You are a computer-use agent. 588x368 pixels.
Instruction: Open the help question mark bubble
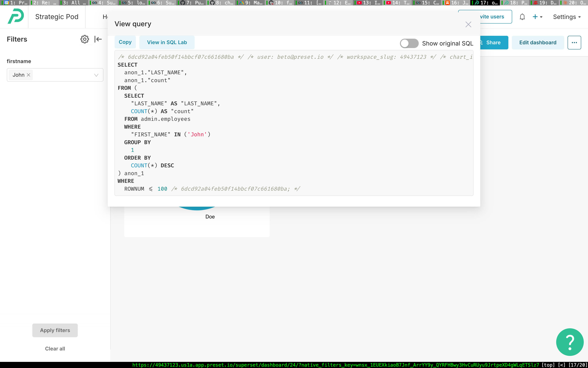coord(570,342)
